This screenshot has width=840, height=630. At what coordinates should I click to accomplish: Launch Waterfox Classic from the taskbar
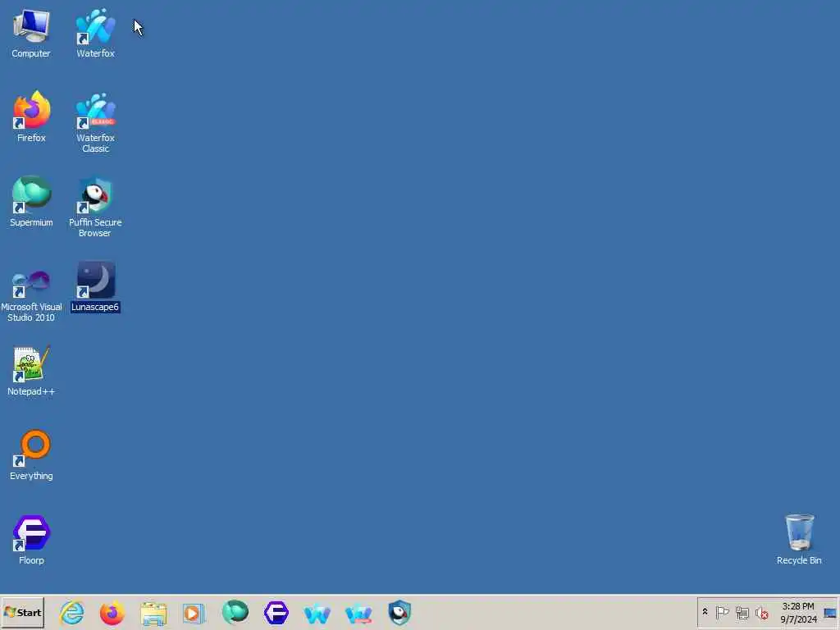point(358,612)
